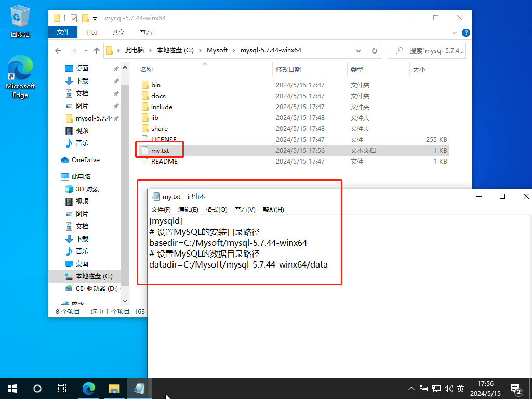This screenshot has height=399, width=532.
Task: Expand the address bar history dropdown
Action: pyautogui.click(x=358, y=51)
